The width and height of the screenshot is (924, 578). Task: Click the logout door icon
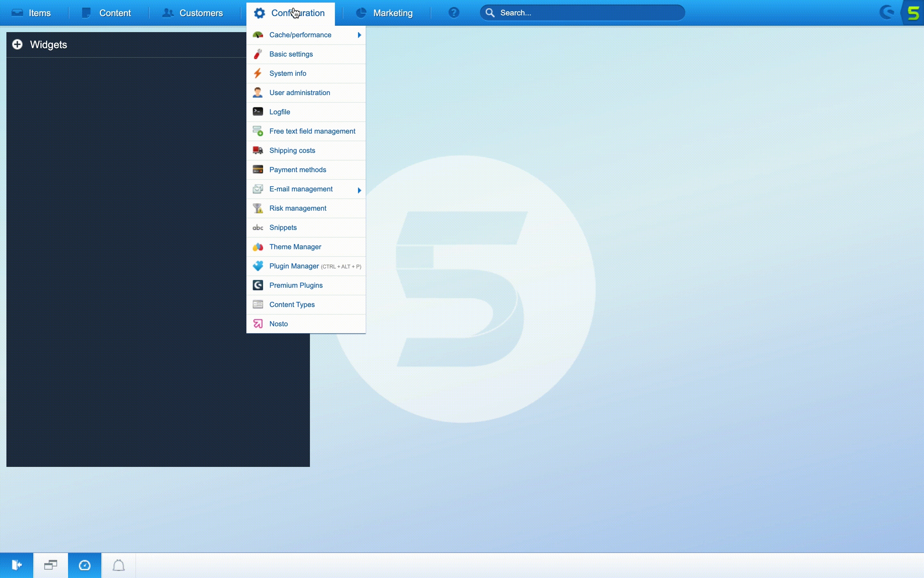click(16, 566)
